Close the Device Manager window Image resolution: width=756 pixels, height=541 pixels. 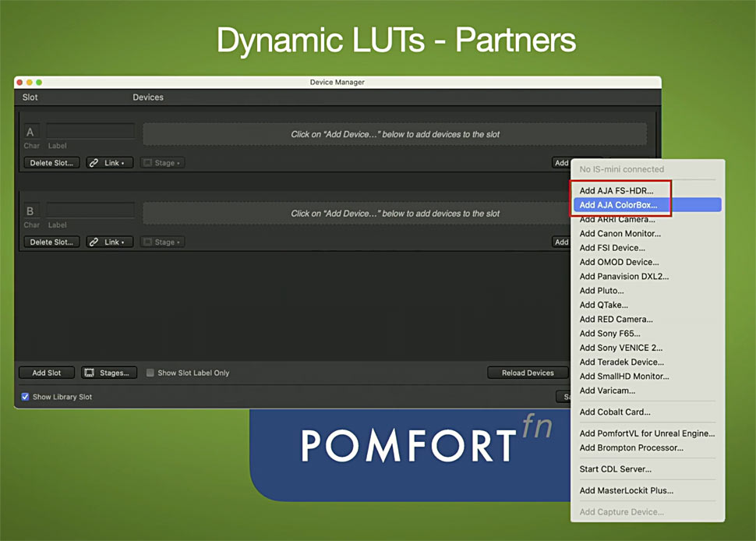(19, 83)
